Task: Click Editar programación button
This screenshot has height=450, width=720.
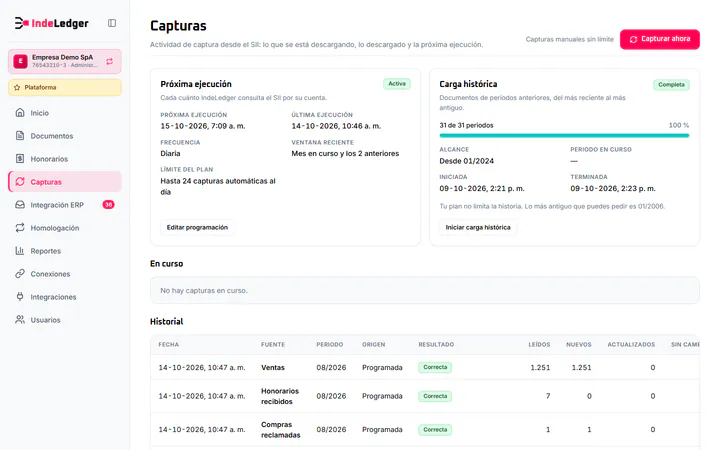Action: 197,227
